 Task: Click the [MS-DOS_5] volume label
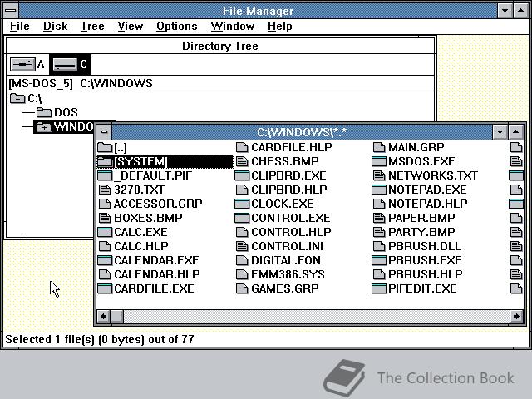click(x=41, y=83)
